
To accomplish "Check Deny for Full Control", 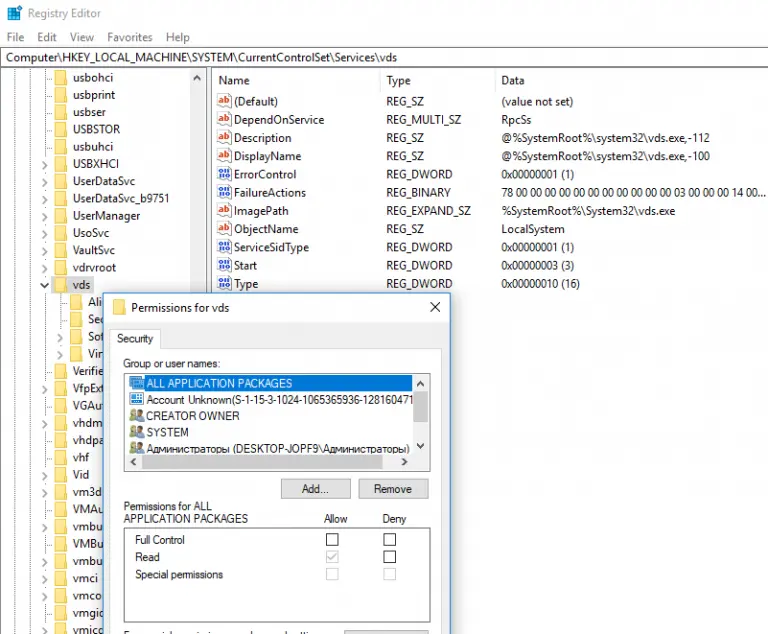I will coord(389,539).
